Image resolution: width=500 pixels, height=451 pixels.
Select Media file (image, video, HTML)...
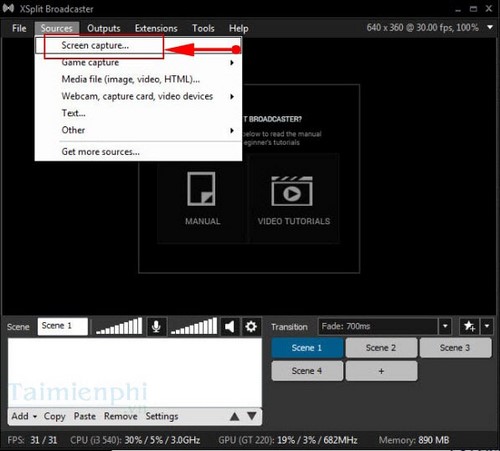click(x=138, y=79)
